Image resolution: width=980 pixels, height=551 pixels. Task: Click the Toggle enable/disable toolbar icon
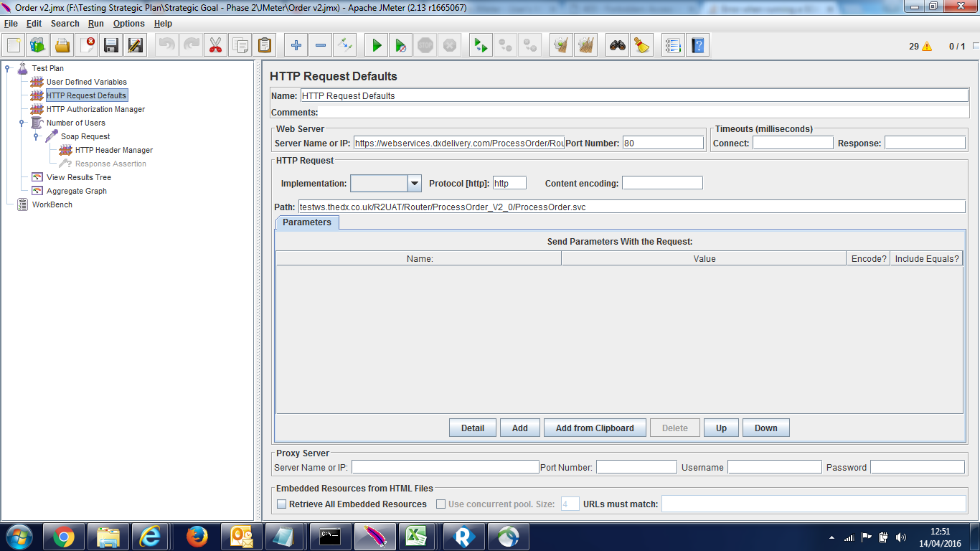tap(345, 46)
